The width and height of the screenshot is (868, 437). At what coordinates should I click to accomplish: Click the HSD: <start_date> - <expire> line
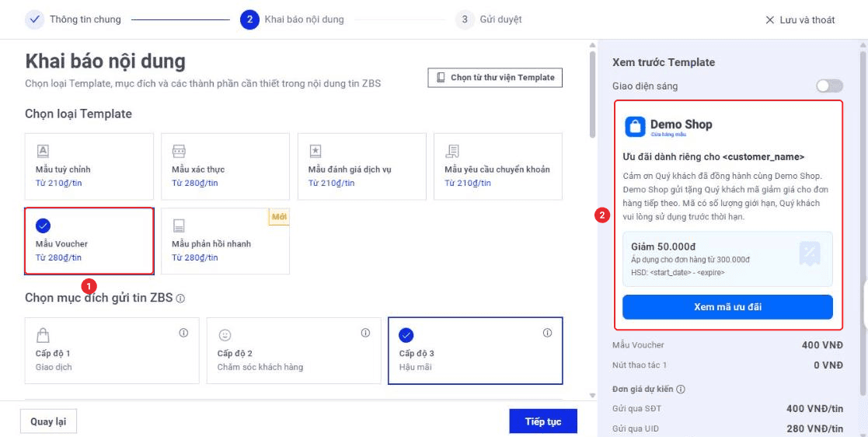[x=678, y=272]
